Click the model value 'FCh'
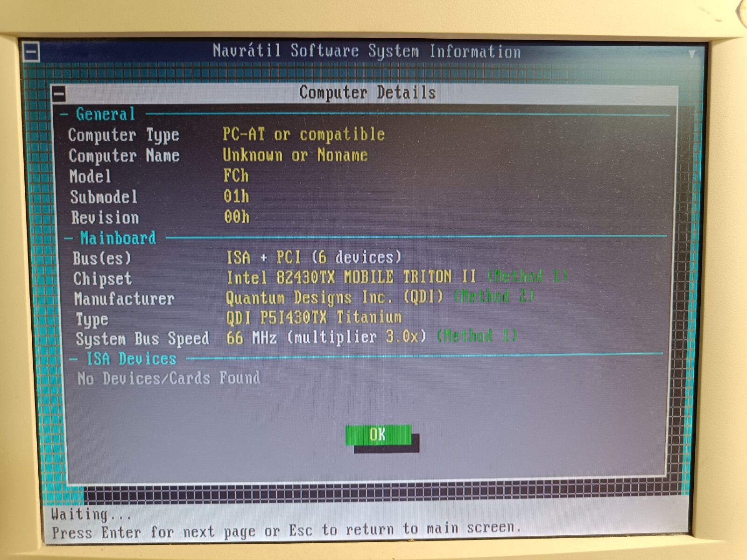Image resolution: width=747 pixels, height=560 pixels. coord(236,176)
